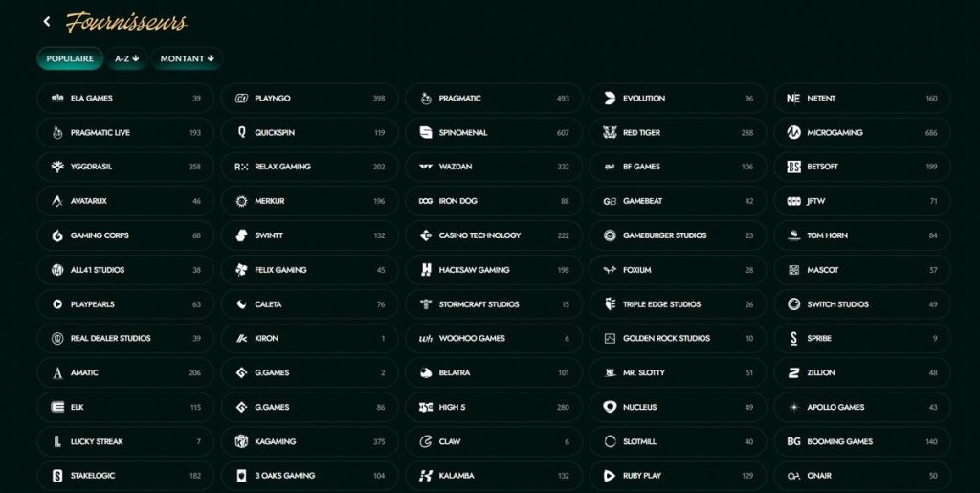Click the Betsoft BS logo icon
The width and height of the screenshot is (980, 493).
pos(793,167)
